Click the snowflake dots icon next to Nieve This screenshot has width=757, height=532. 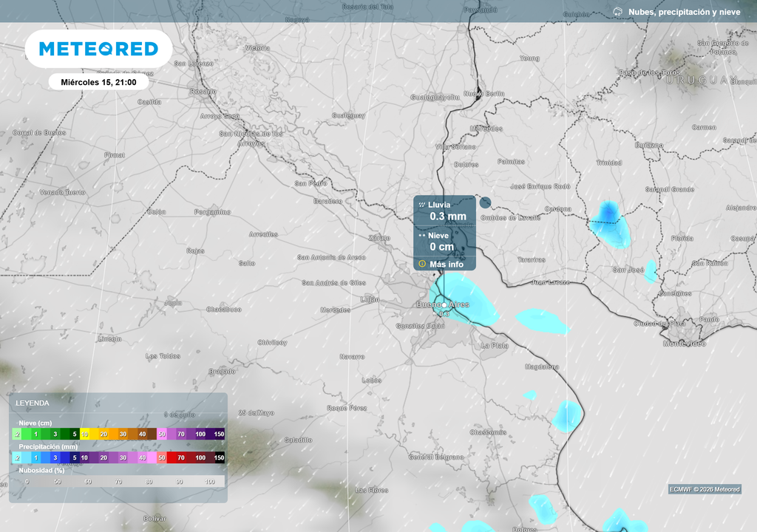(x=422, y=236)
